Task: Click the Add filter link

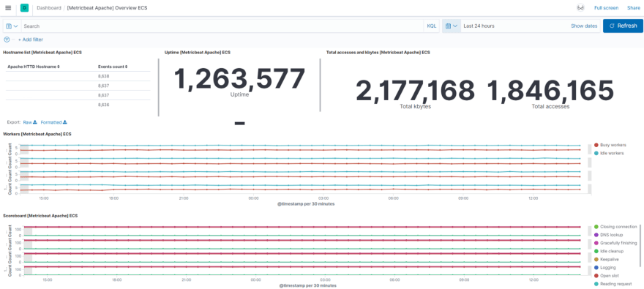Action: 31,40
